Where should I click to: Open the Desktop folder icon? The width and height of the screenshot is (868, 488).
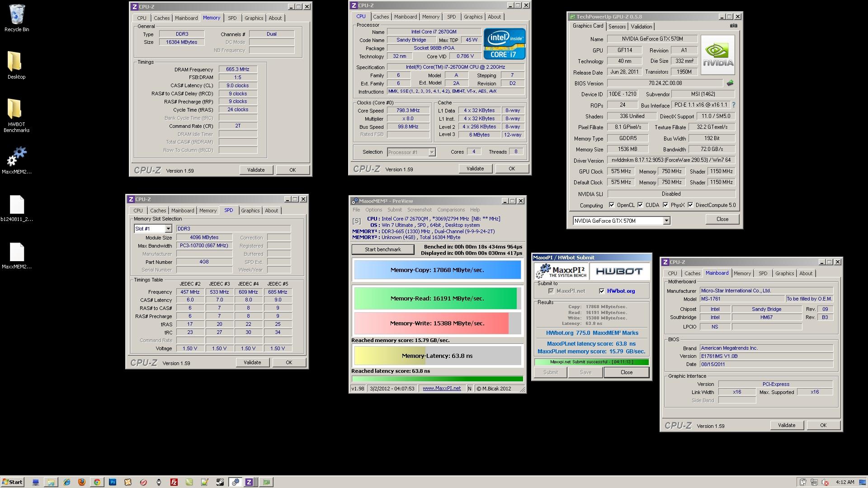point(16,65)
